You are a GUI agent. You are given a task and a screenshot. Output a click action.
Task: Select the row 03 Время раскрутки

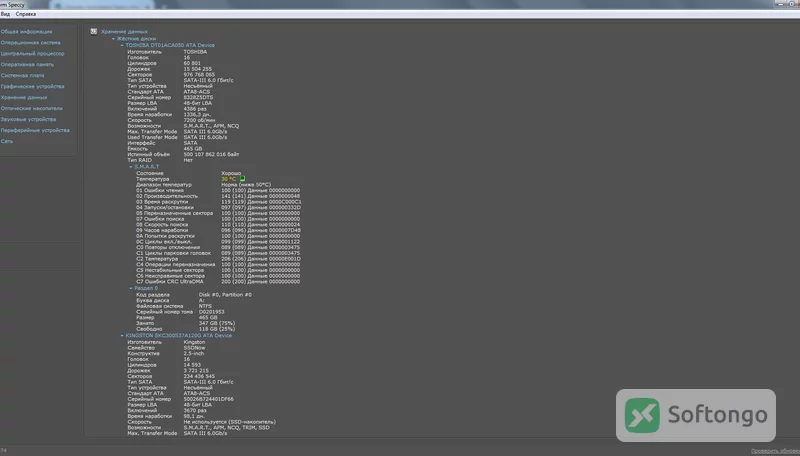tap(218, 202)
